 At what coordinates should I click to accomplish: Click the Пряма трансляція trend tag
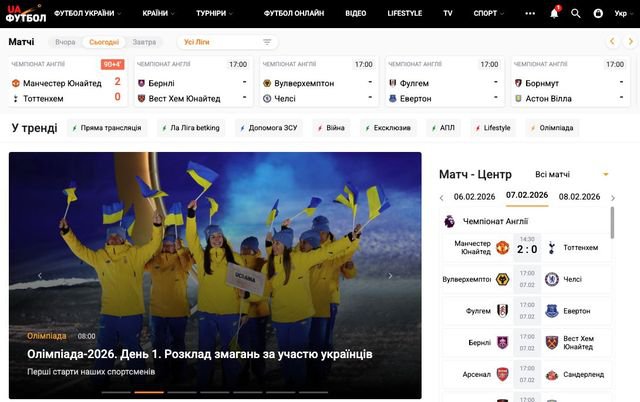point(107,128)
